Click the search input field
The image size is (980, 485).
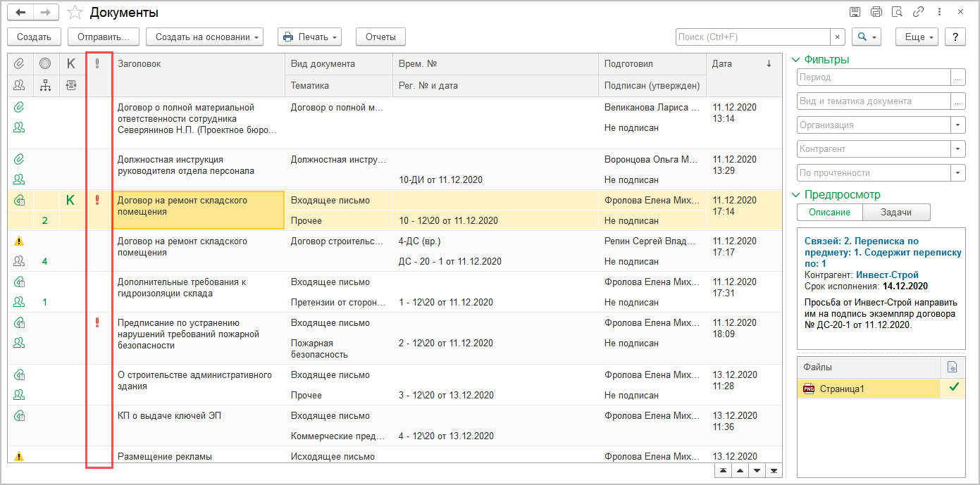(752, 37)
